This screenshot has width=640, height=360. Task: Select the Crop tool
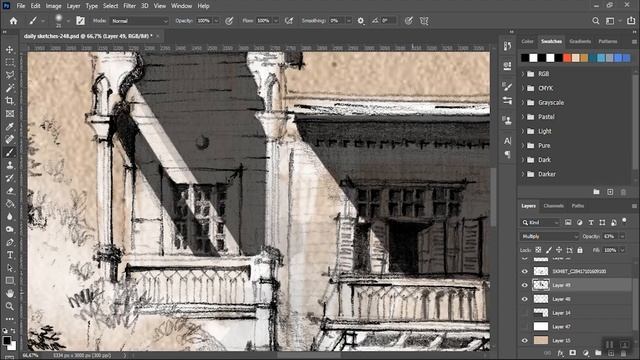(10, 101)
